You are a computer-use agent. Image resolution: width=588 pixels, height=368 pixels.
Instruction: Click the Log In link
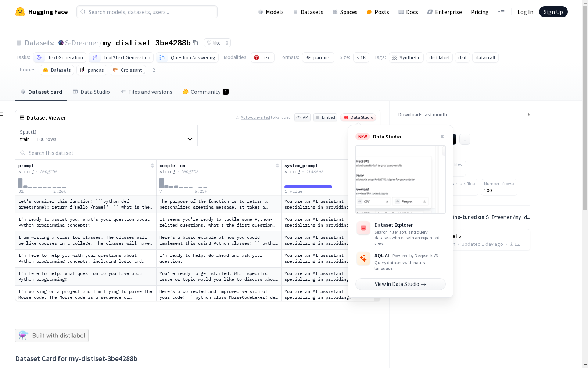(x=525, y=12)
